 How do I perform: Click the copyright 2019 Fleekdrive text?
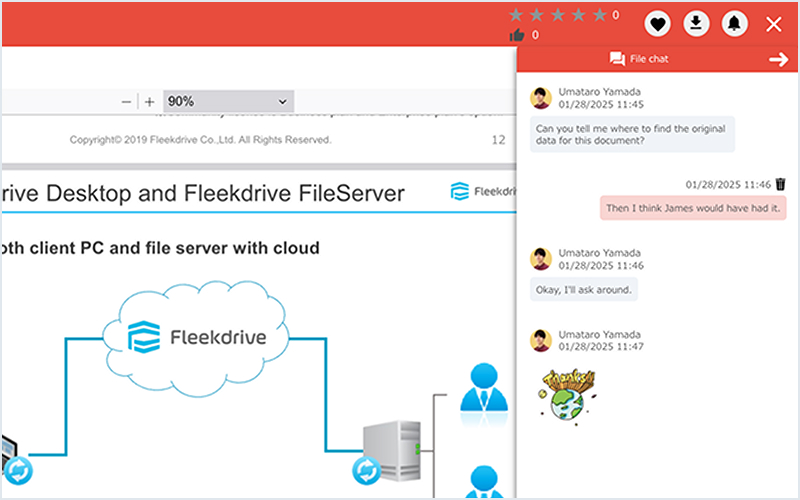pyautogui.click(x=201, y=140)
